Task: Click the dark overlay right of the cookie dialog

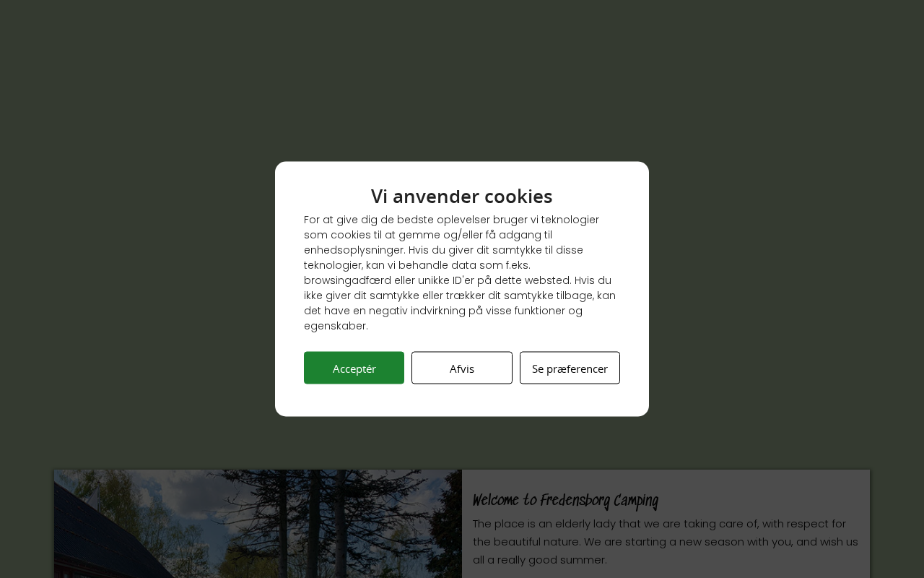Action: pyautogui.click(x=786, y=289)
